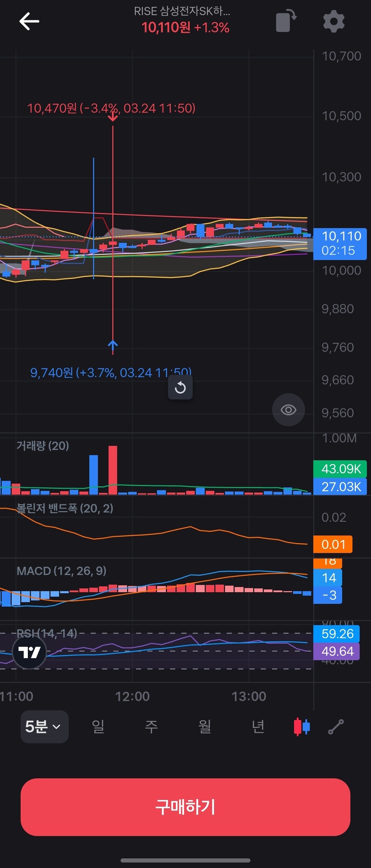Screen dimensions: 371x868
Task: Tap the high marker 10,470원 (-3.4%) label
Action: tap(111, 109)
